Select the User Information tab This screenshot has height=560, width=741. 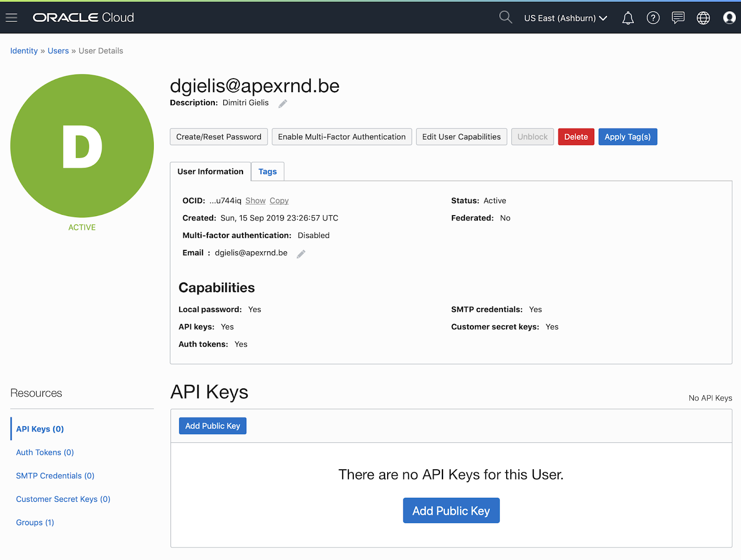tap(210, 171)
